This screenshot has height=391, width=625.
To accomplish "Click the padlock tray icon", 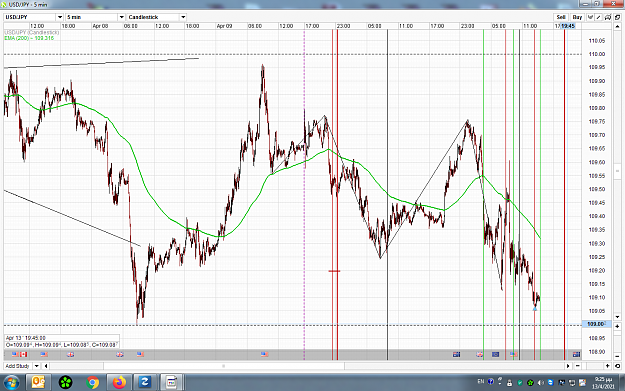I will tap(509, 383).
